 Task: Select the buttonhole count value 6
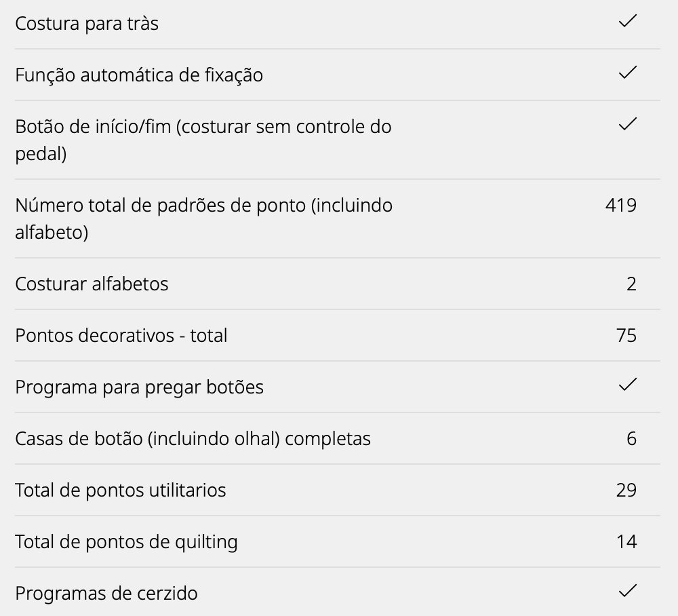coord(631,438)
